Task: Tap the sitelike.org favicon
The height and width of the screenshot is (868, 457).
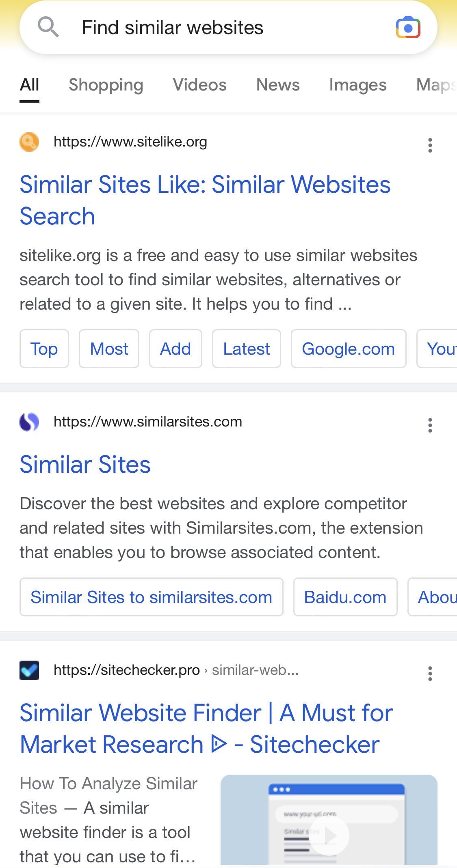Action: pyautogui.click(x=29, y=142)
